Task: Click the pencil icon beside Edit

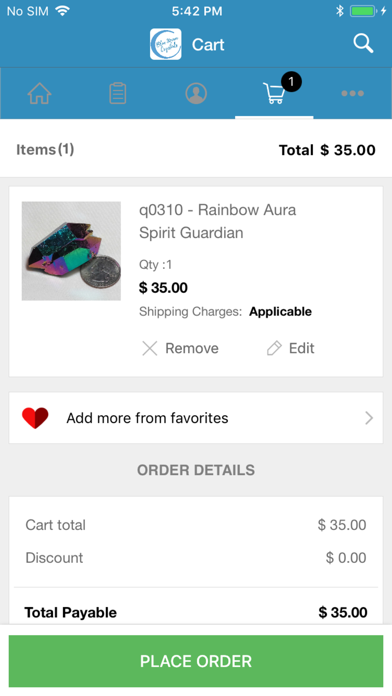Action: pos(274,348)
